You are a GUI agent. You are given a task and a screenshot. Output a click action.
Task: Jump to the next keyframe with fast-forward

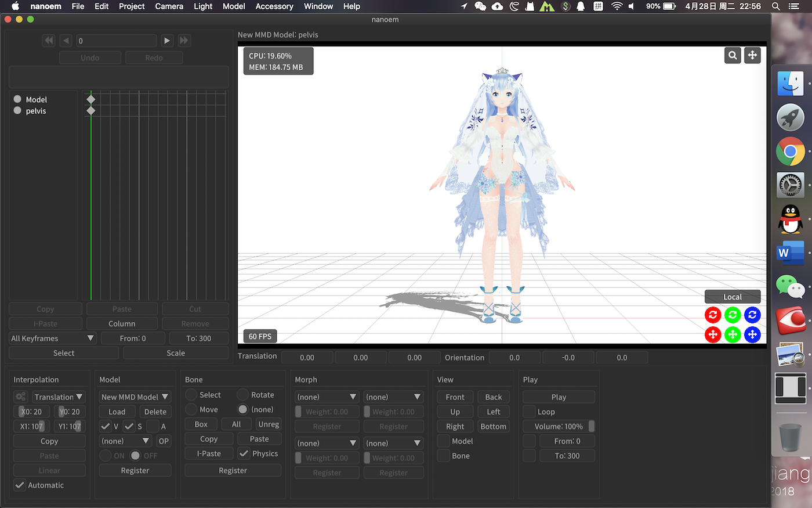pyautogui.click(x=184, y=41)
